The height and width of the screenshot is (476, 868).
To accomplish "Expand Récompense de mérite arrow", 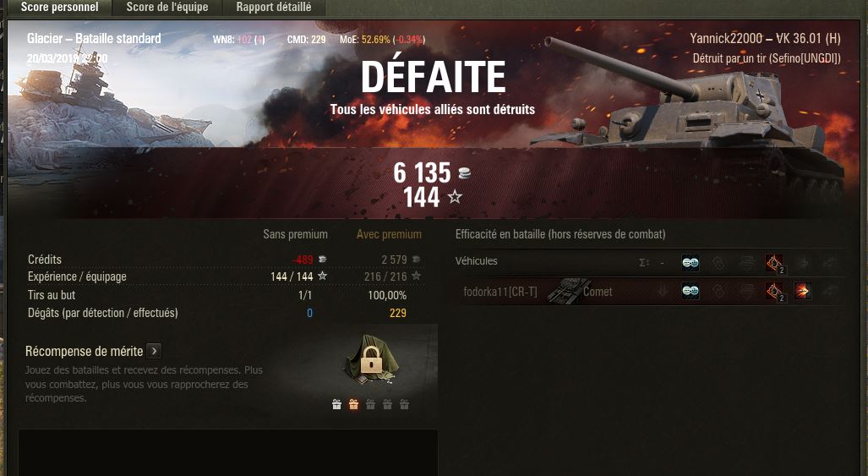I will (x=155, y=351).
